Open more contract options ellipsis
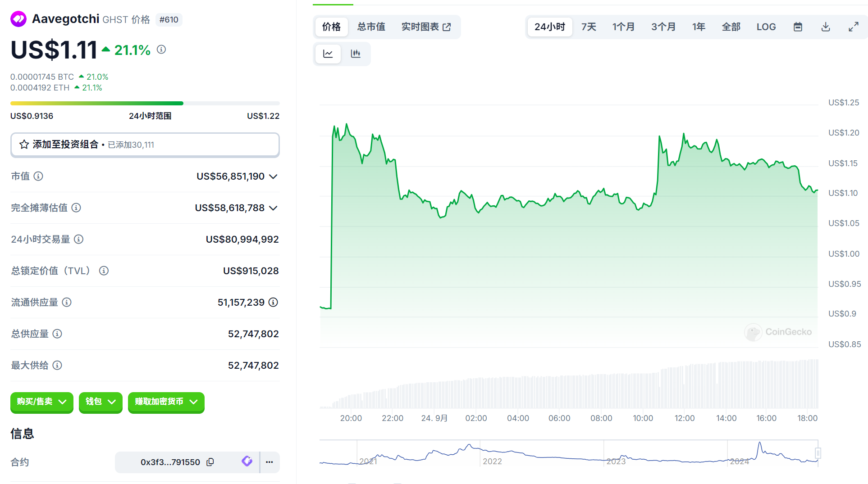The height and width of the screenshot is (484, 868). point(270,462)
